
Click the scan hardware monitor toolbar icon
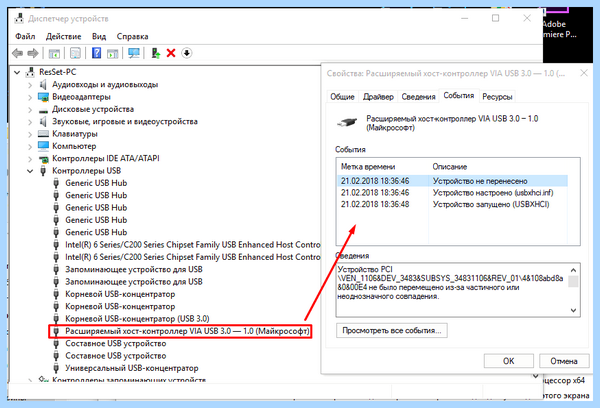pyautogui.click(x=134, y=53)
